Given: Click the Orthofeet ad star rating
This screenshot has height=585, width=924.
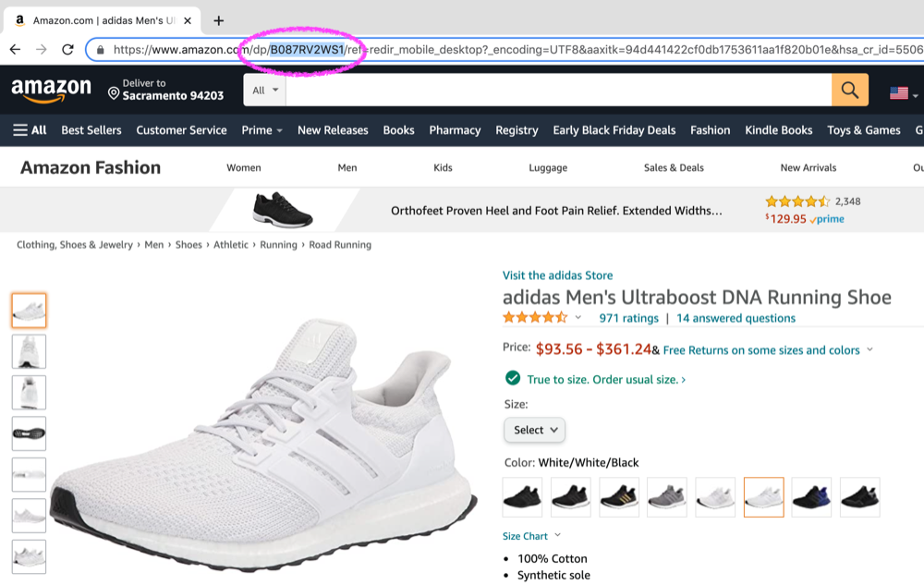Looking at the screenshot, I should [x=797, y=201].
